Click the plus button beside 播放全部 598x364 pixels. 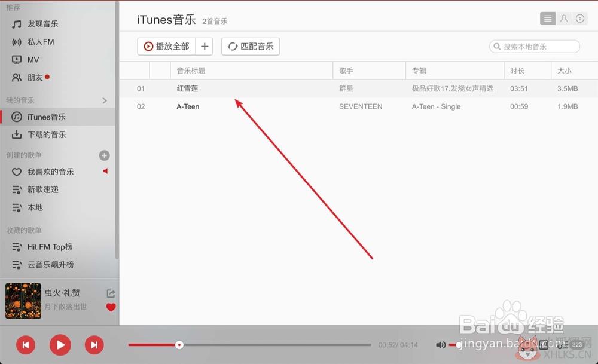point(205,47)
